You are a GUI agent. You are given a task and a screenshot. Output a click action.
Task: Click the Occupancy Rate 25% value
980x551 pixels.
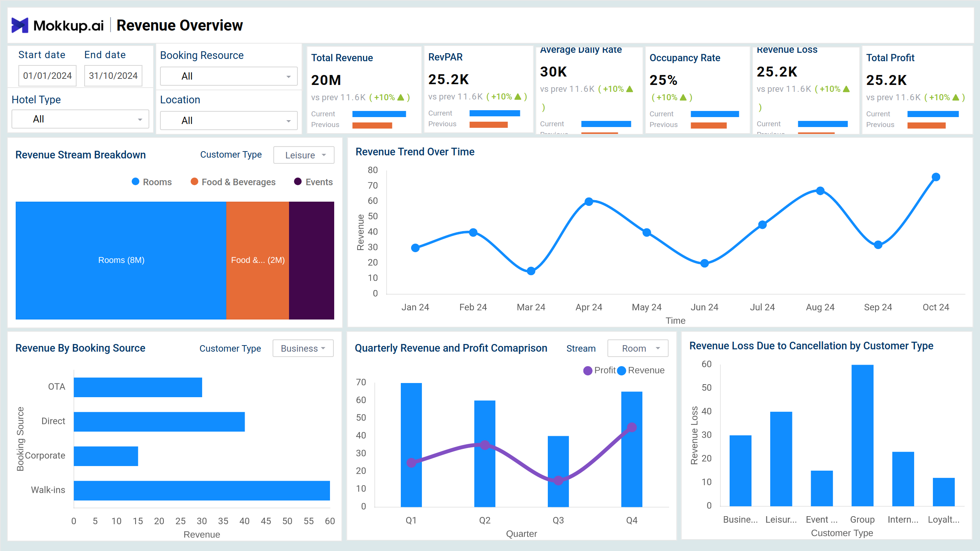[663, 80]
